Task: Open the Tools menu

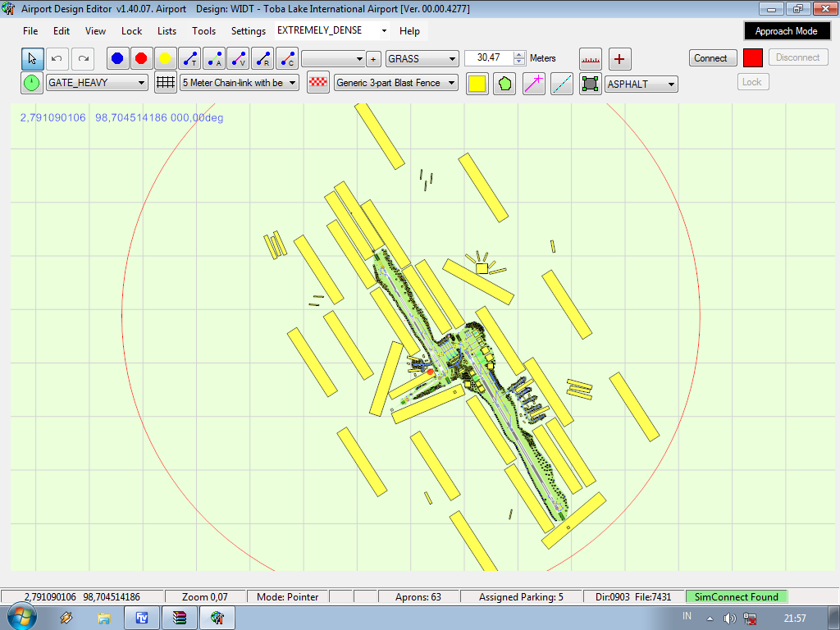Action: tap(203, 31)
